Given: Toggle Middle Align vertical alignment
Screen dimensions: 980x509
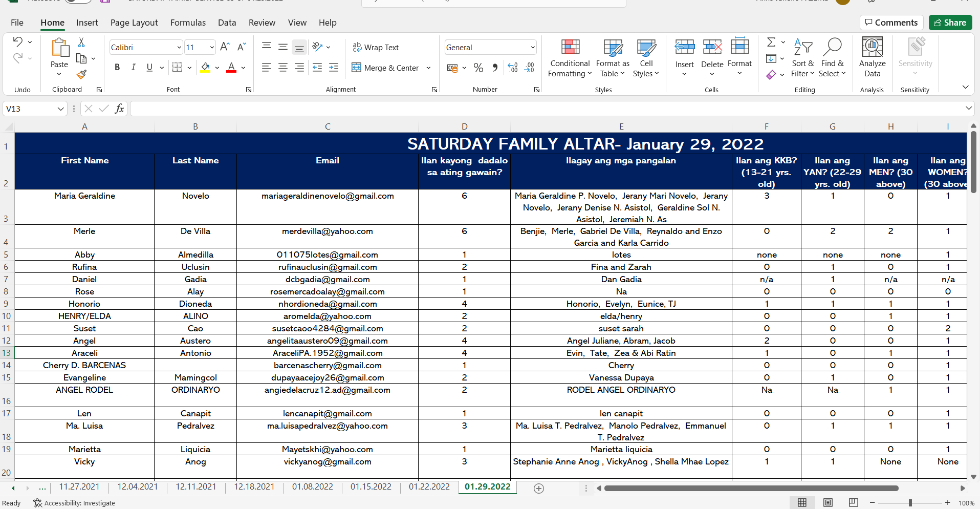Looking at the screenshot, I should pos(283,47).
